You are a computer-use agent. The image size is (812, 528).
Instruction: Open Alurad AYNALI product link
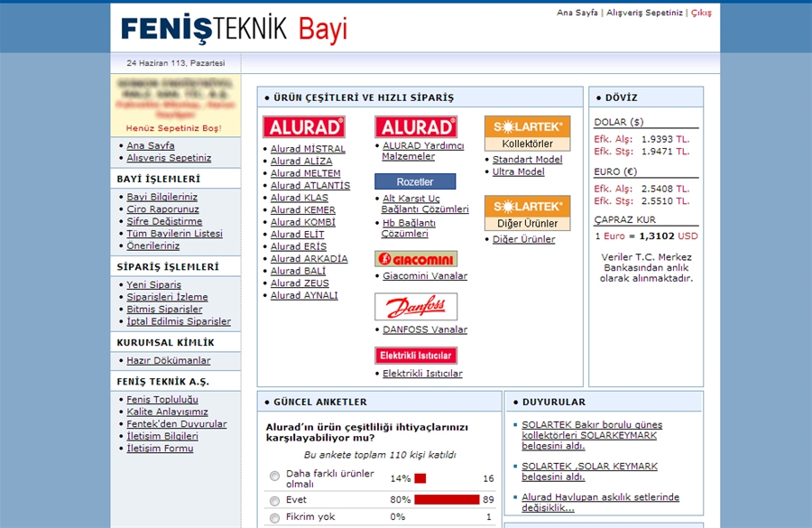(304, 295)
